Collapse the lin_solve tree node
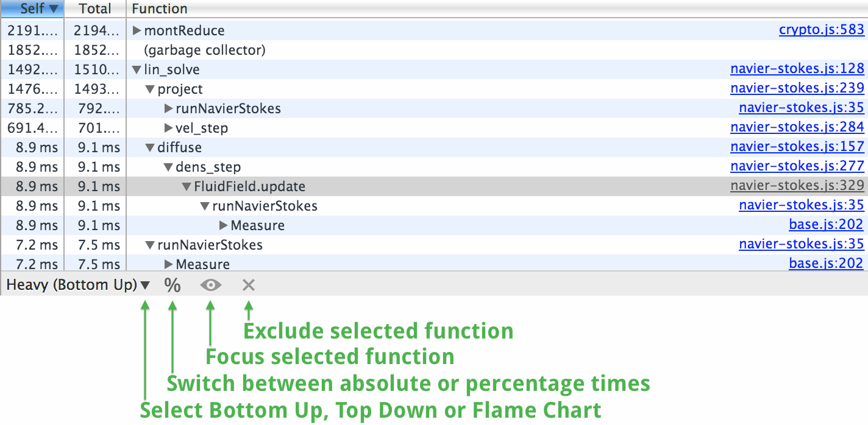Image resolution: width=868 pixels, height=425 pixels. 137,70
